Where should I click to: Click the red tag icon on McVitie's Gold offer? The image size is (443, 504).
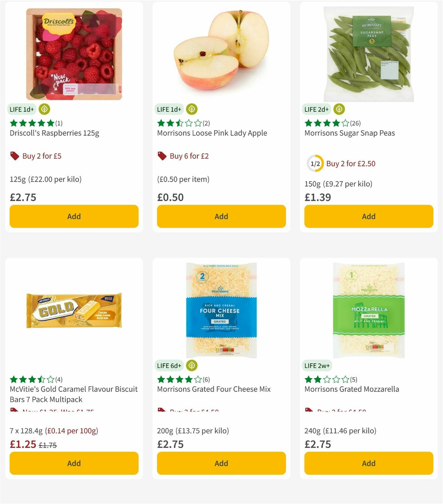[14, 410]
